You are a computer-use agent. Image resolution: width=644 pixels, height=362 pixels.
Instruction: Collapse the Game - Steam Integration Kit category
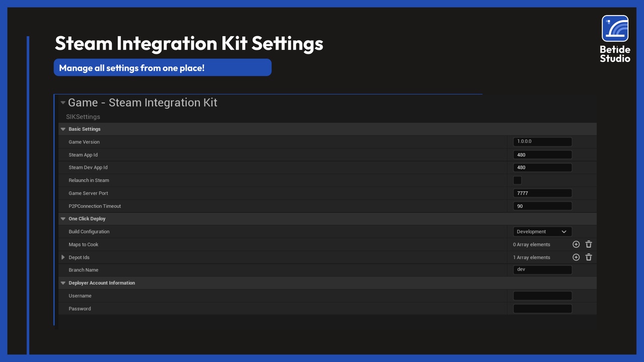[63, 103]
